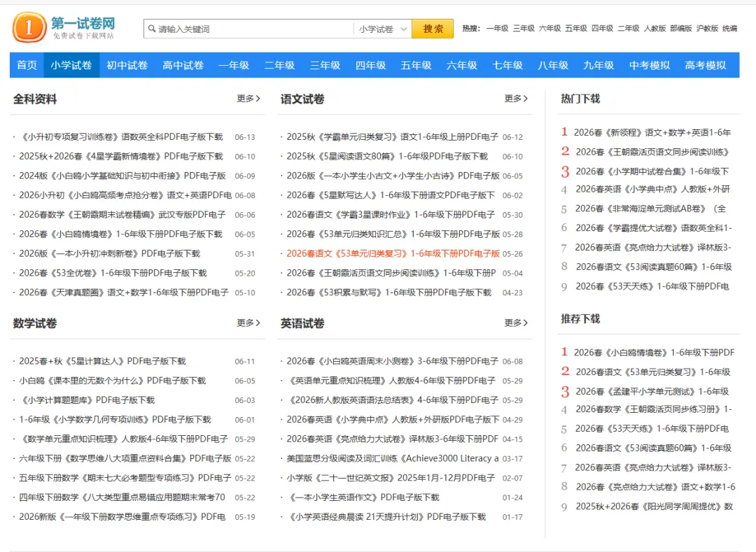
Task: Expand 更多 beside 英语试卷
Action: 516,323
